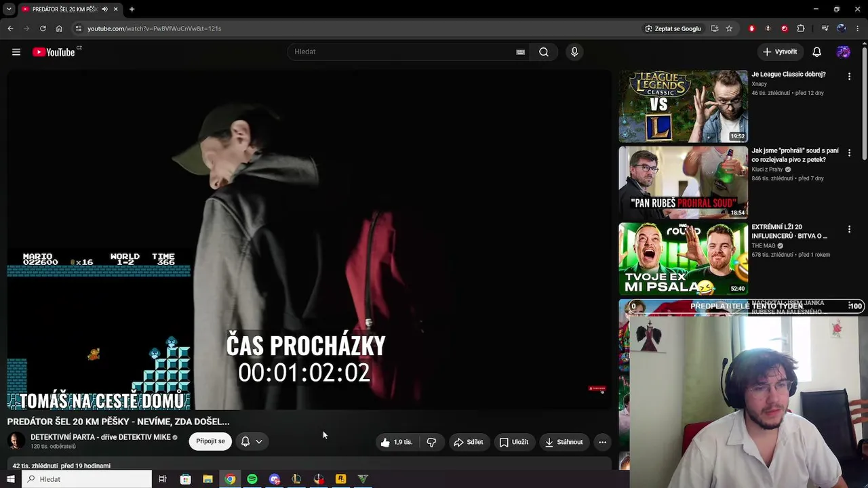Open the Xnapy channel link
This screenshot has width=868, height=488.
click(x=759, y=84)
